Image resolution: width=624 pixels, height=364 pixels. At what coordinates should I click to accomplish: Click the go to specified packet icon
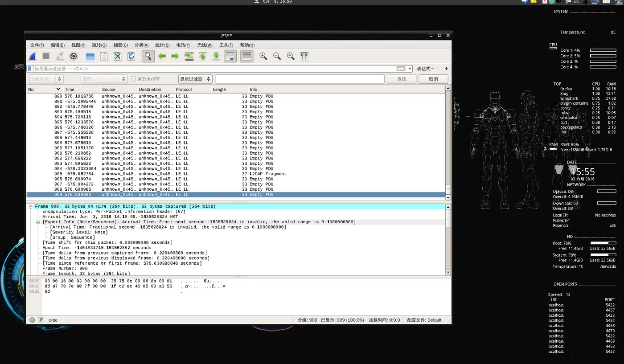[x=189, y=57]
